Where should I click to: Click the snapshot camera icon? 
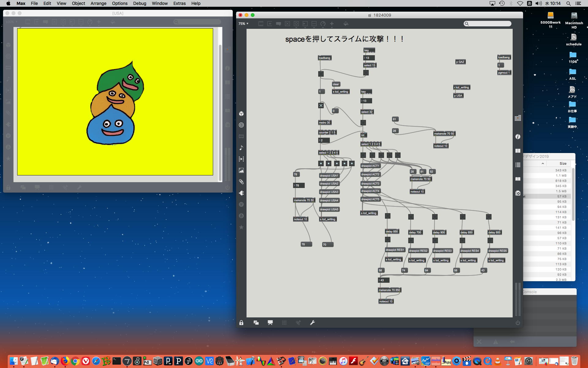(x=518, y=193)
